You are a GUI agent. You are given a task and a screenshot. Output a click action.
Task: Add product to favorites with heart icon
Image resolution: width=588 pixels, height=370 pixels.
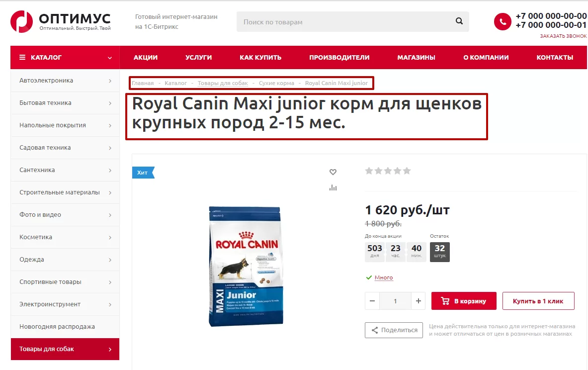[333, 172]
